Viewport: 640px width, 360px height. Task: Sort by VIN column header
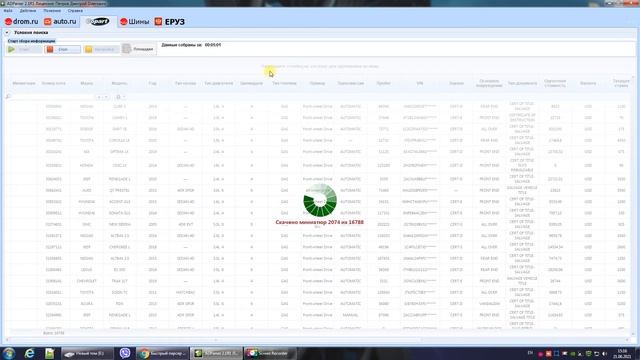[x=420, y=83]
